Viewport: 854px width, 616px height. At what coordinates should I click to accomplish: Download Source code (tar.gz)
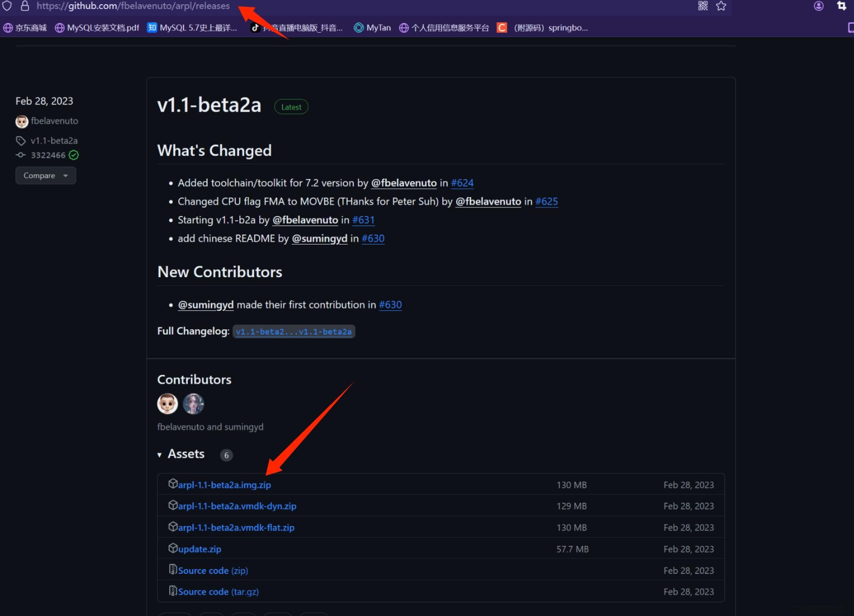[218, 592]
